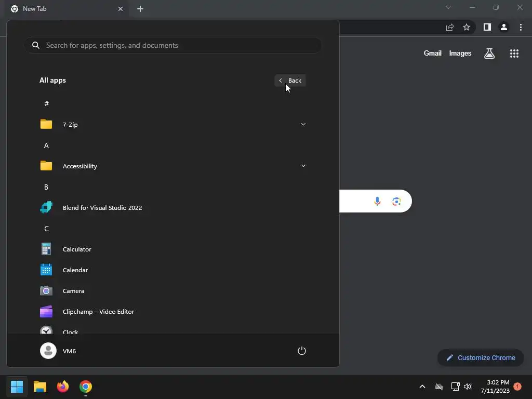This screenshot has height=399, width=532.
Task: Click the Start menu search field
Action: click(x=172, y=45)
